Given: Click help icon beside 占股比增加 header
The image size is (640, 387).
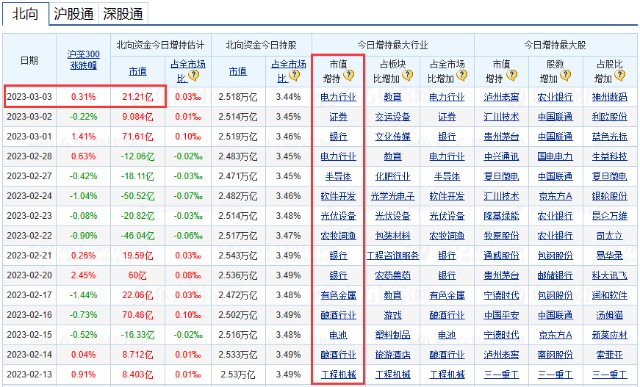Looking at the screenshot, I should coord(619,76).
